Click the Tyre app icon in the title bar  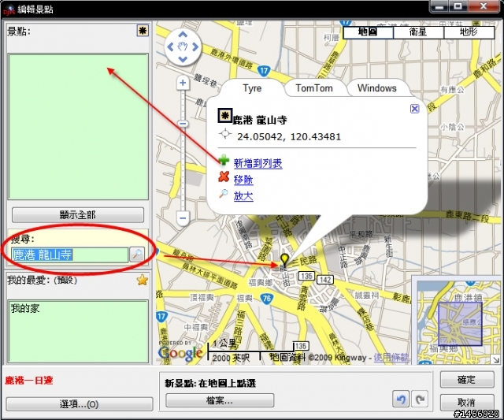tap(9, 9)
